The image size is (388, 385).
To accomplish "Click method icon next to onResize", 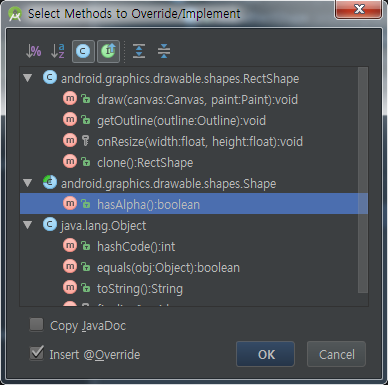I will pyautogui.click(x=70, y=141).
